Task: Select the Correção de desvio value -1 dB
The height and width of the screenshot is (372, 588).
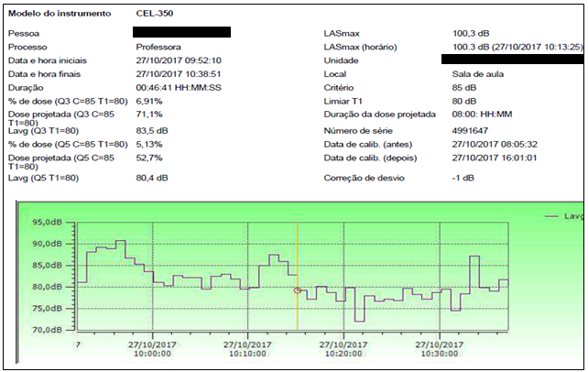Action: pyautogui.click(x=464, y=176)
